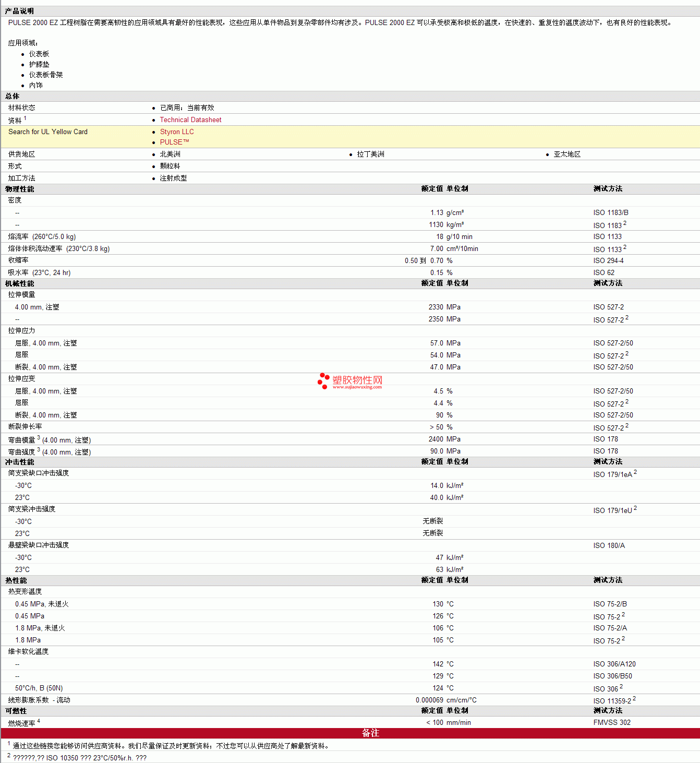Click the impact value 40.0 kJ/m²
The image size is (700, 763).
point(447,497)
